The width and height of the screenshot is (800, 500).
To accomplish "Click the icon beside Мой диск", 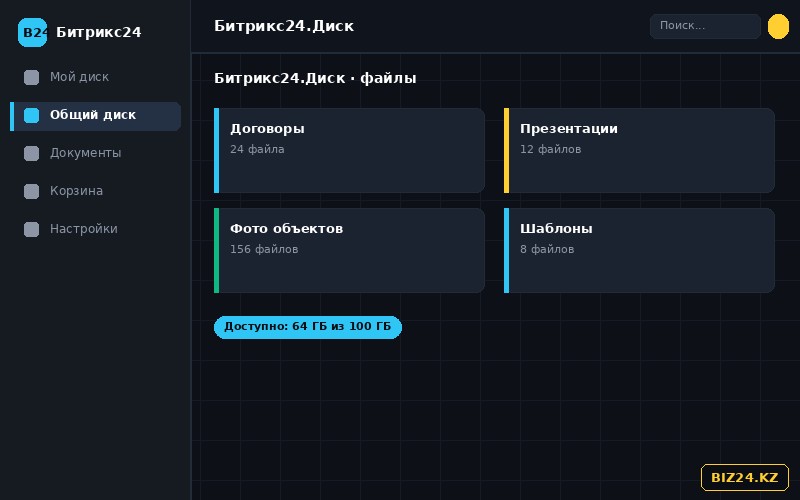I will (32, 78).
